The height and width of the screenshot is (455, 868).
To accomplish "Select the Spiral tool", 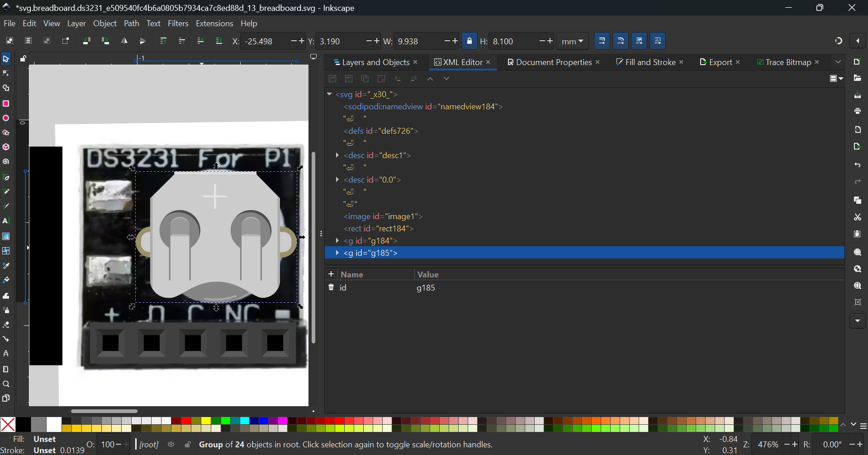I will click(6, 162).
